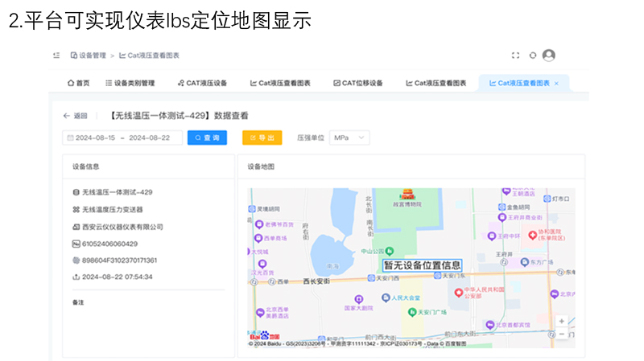
Task: Open the user avatar menu
Action: click(x=549, y=55)
